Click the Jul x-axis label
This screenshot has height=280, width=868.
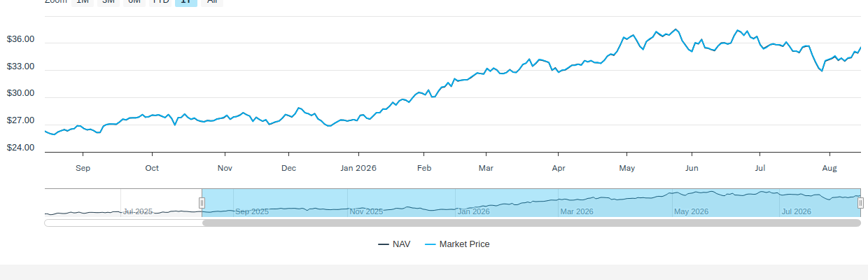[x=760, y=168]
